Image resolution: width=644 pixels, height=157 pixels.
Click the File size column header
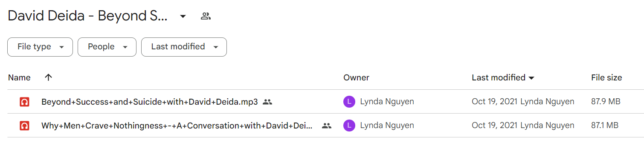[606, 77]
